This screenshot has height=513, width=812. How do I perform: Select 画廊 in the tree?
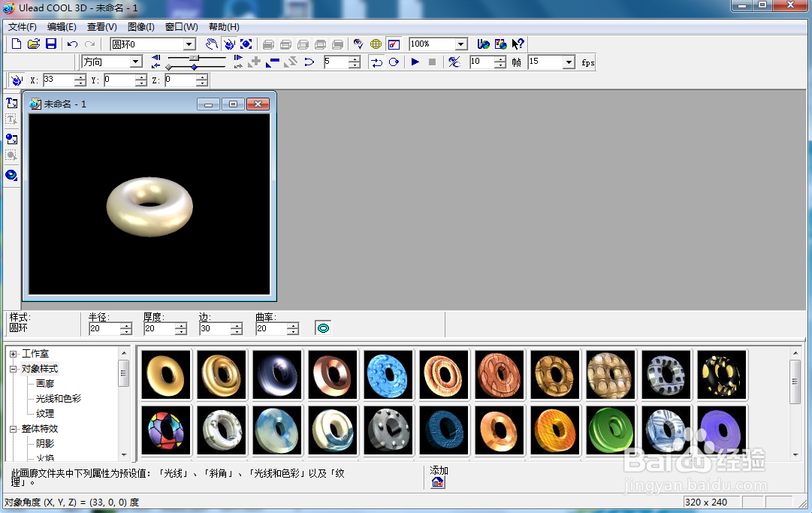point(45,384)
